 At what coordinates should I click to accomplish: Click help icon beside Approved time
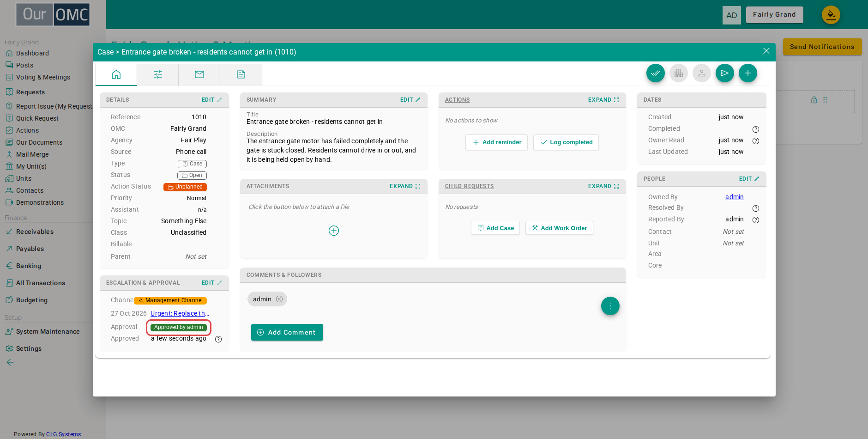218,339
